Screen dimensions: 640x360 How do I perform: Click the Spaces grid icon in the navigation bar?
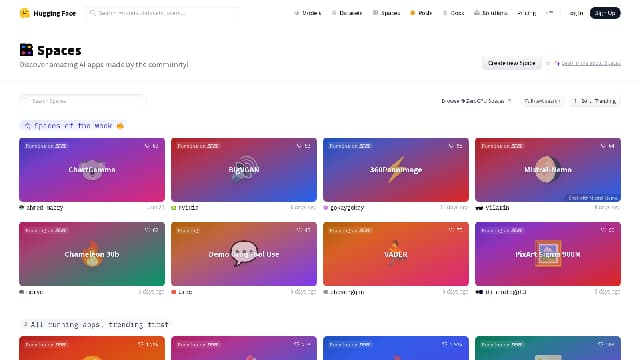pyautogui.click(x=375, y=13)
